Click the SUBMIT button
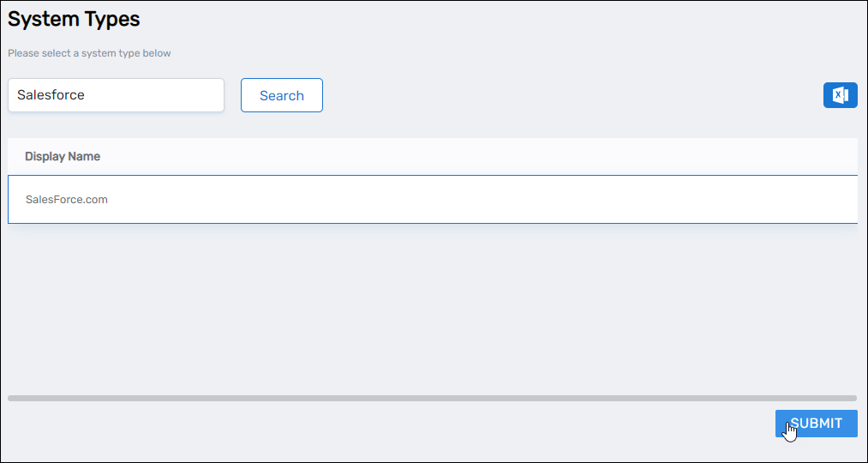Image resolution: width=868 pixels, height=463 pixels. point(816,424)
